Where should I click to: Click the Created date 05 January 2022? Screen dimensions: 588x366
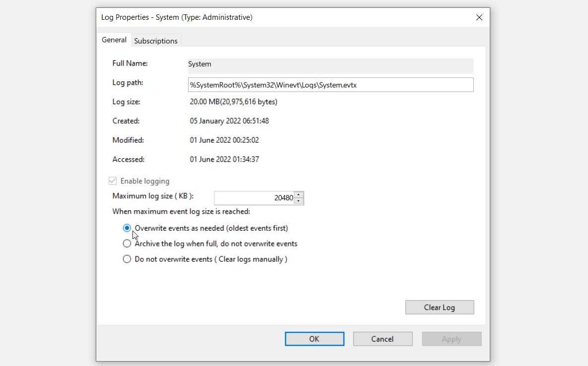pos(229,121)
